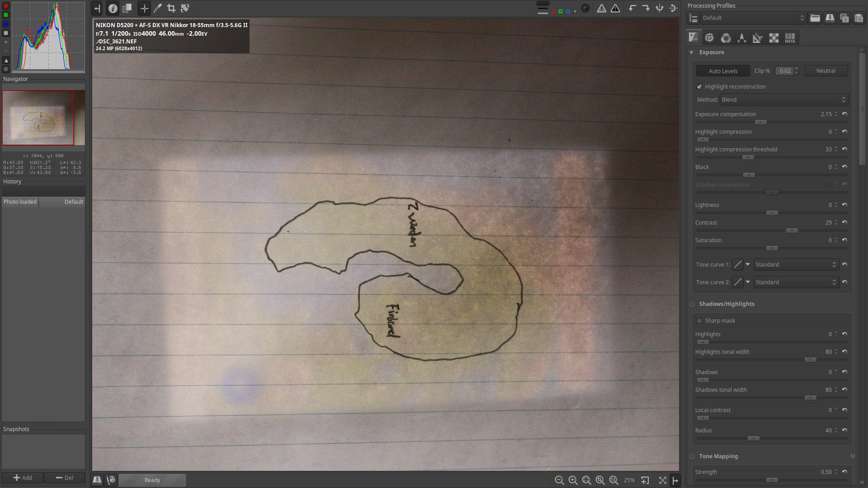Check the Sharp mask option
Viewport: 868px width, 488px height.
coord(699,321)
